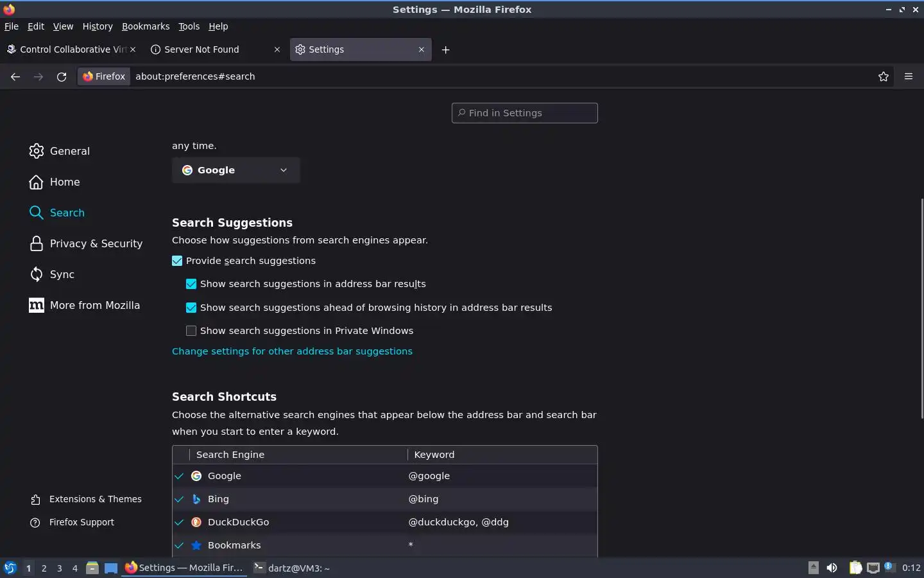Click the Firefox identity badge in the address bar

104,76
